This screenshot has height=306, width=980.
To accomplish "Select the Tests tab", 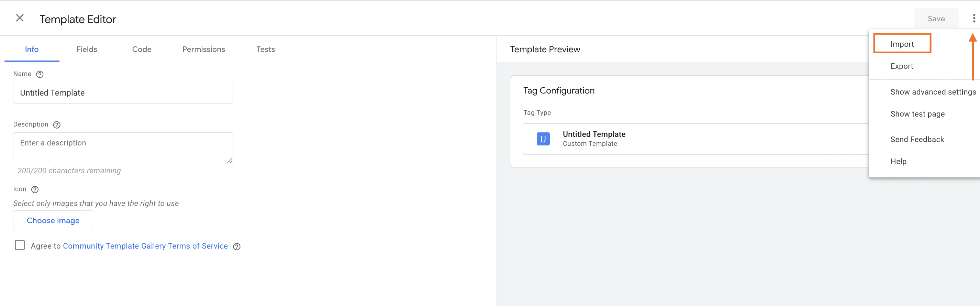I will [266, 49].
